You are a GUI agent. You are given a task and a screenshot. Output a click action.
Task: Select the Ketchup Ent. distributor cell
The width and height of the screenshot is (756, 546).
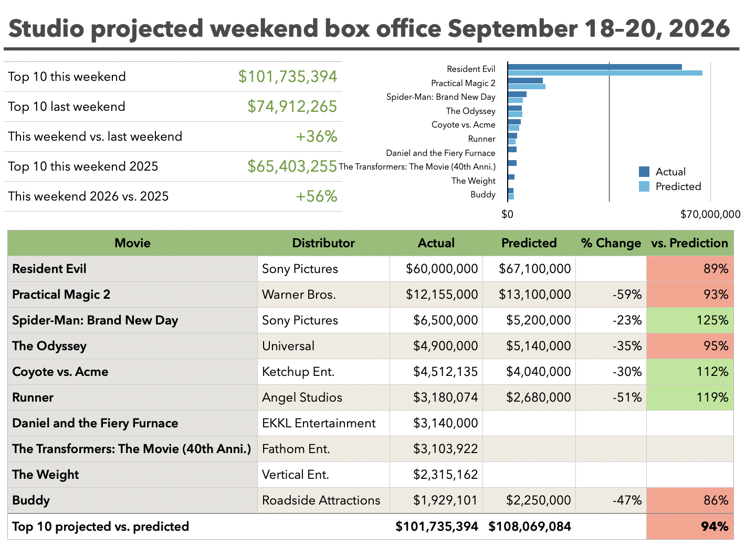tap(323, 372)
